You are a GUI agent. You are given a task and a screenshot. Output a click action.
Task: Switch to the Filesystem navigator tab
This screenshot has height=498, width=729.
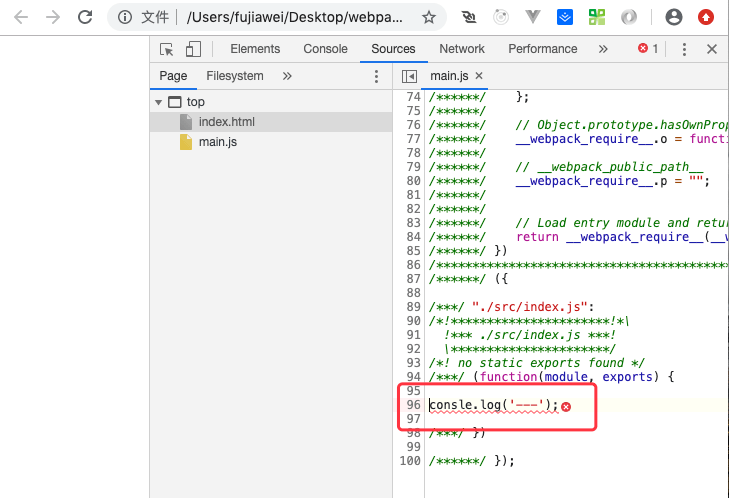pos(235,76)
